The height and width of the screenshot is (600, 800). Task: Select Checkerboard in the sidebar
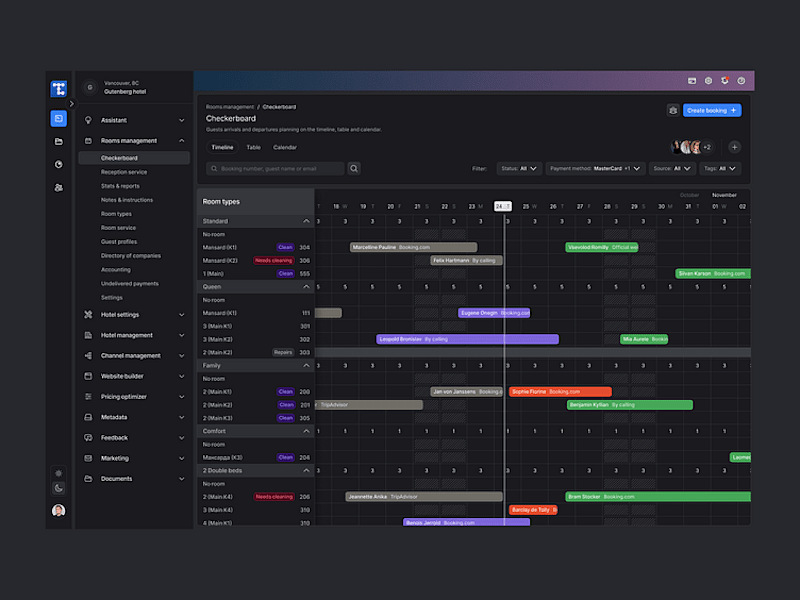tap(134, 158)
